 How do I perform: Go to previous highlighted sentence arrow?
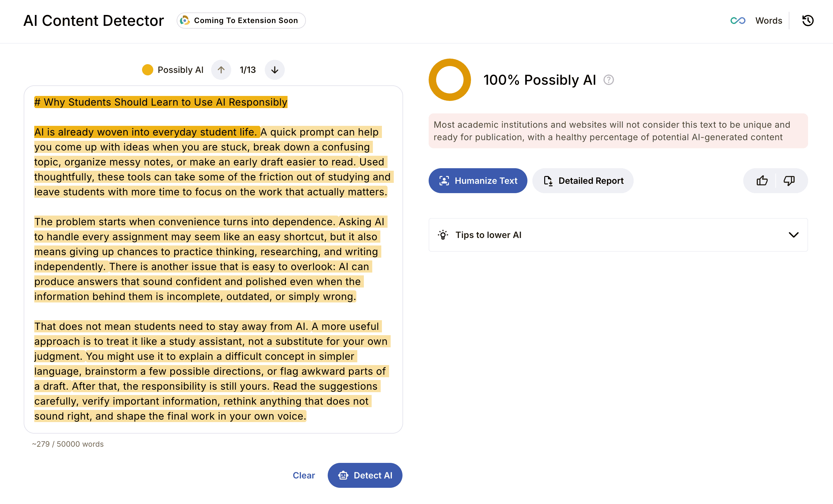[221, 70]
